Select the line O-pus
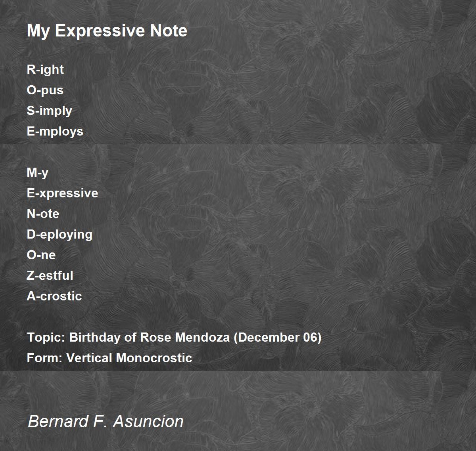 tap(45, 90)
